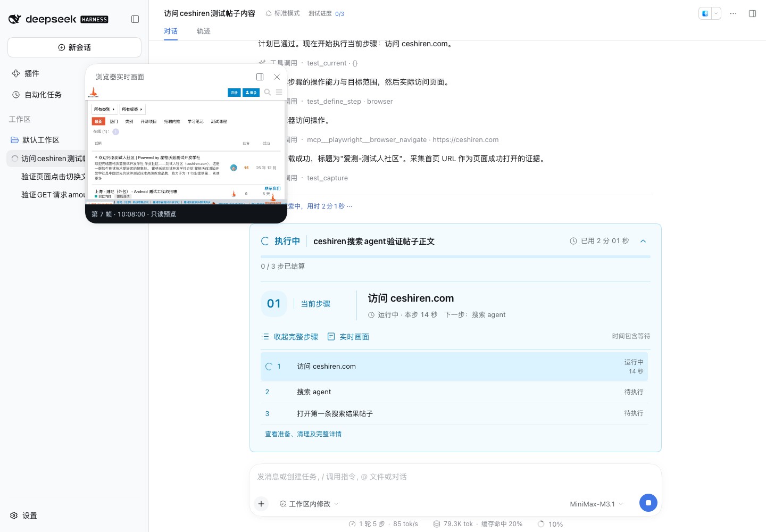The width and height of the screenshot is (766, 532).
Task: Switch to the 轨迹 tab
Action: [x=204, y=31]
